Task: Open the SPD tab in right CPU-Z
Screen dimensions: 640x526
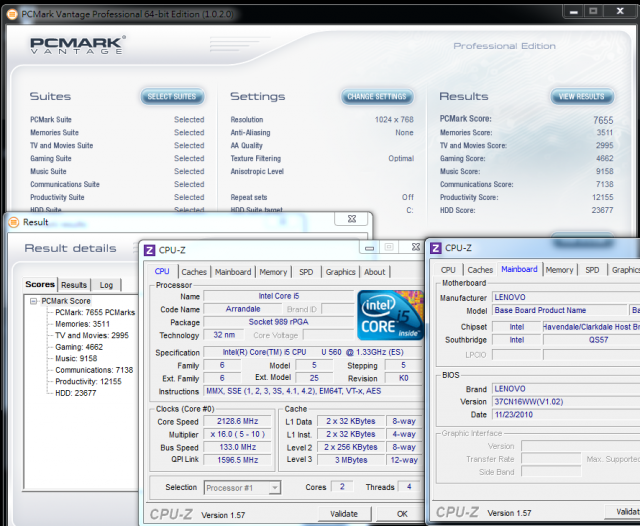Action: point(592,270)
